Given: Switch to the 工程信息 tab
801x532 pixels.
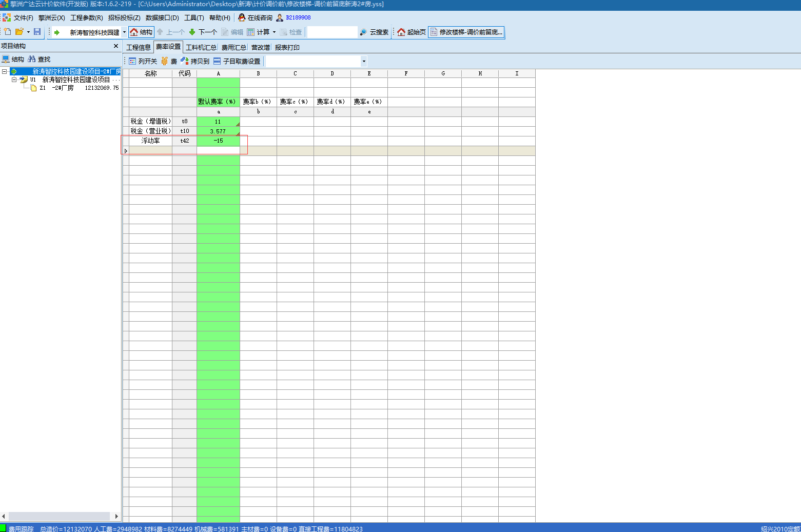Looking at the screenshot, I should pyautogui.click(x=139, y=47).
